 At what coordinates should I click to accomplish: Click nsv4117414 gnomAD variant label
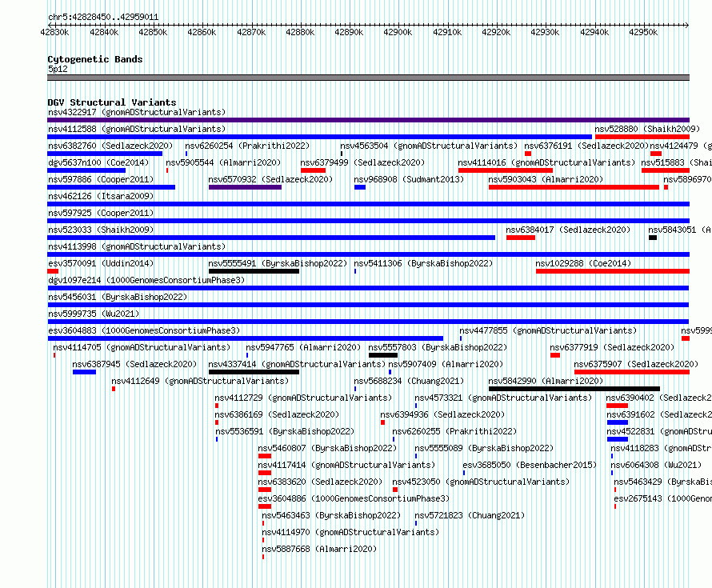[x=346, y=465]
